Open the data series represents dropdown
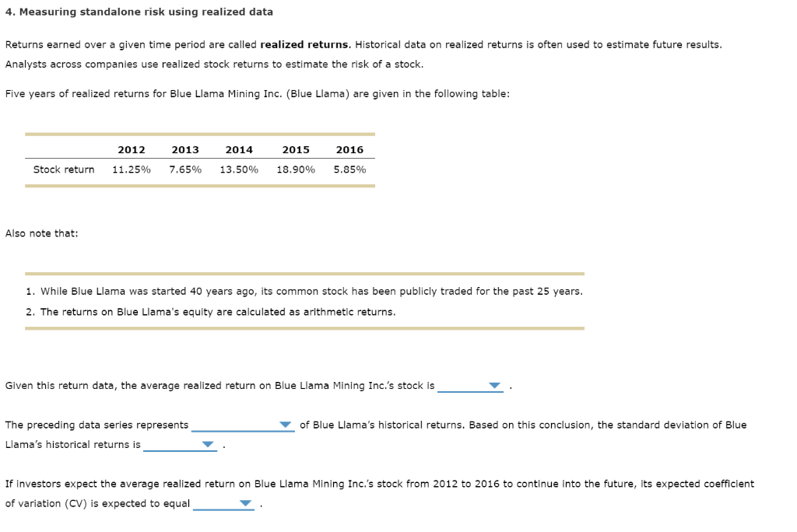Viewport: 797px width, 532px height. (284, 425)
